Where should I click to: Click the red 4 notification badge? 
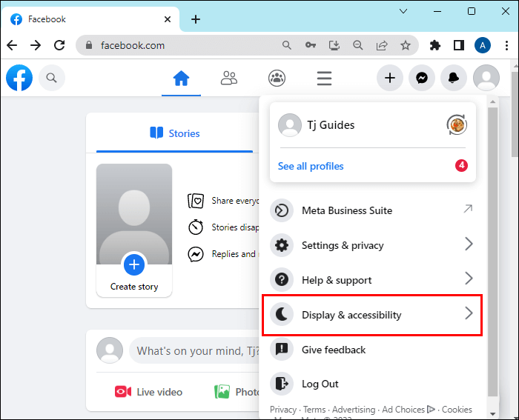point(461,165)
